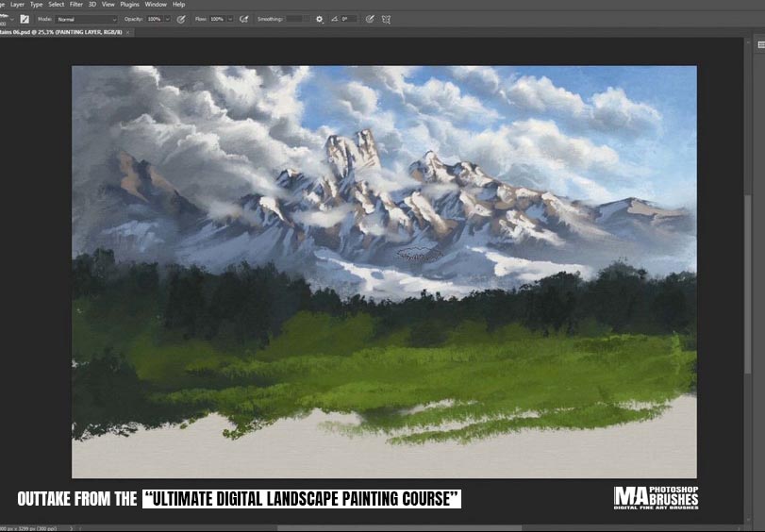Open the blending Mode dropdown showing Normal
765x532 pixels.
pos(86,19)
